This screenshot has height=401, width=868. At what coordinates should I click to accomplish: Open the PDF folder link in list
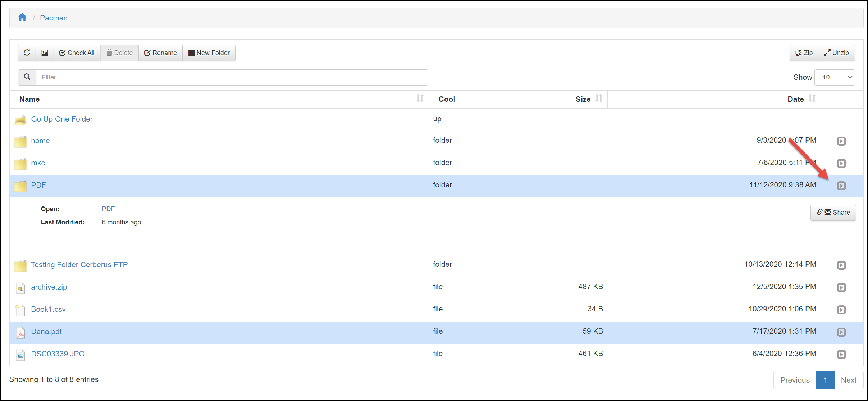[38, 185]
